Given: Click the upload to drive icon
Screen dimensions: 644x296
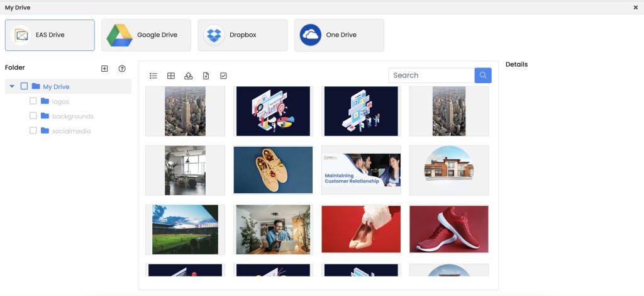Looking at the screenshot, I should pyautogui.click(x=188, y=76).
